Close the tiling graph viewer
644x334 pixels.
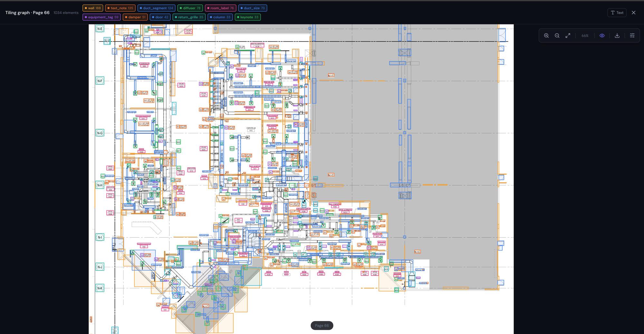click(x=634, y=13)
